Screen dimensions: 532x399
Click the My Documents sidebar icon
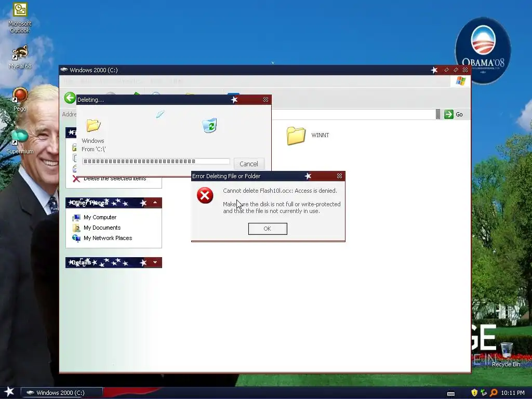click(x=76, y=228)
